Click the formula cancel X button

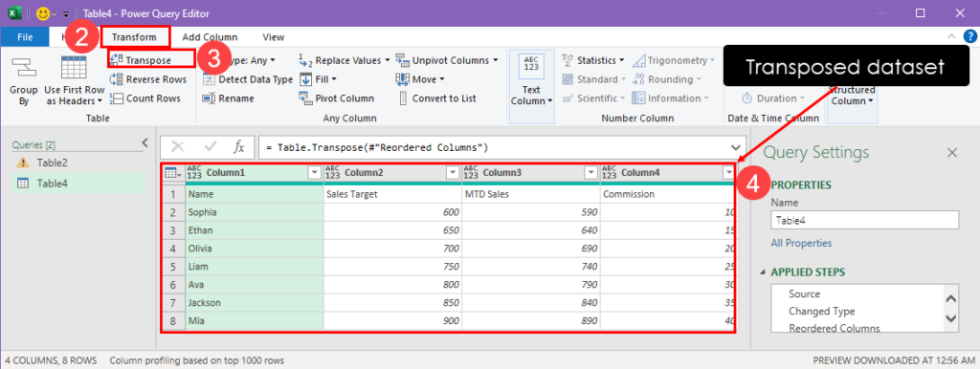pos(177,147)
